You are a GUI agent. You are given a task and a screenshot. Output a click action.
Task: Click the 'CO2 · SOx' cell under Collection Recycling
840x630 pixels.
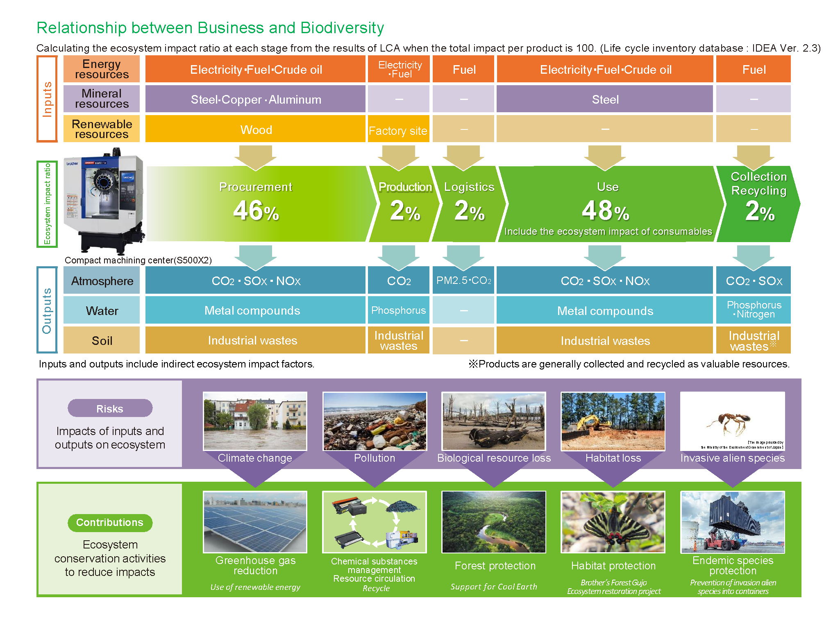coord(754,280)
